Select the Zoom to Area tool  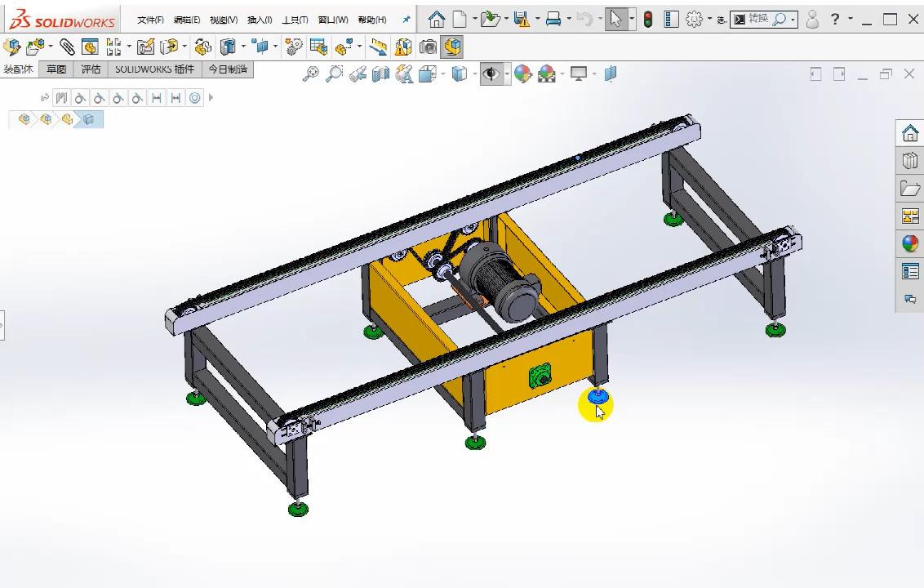pyautogui.click(x=334, y=73)
